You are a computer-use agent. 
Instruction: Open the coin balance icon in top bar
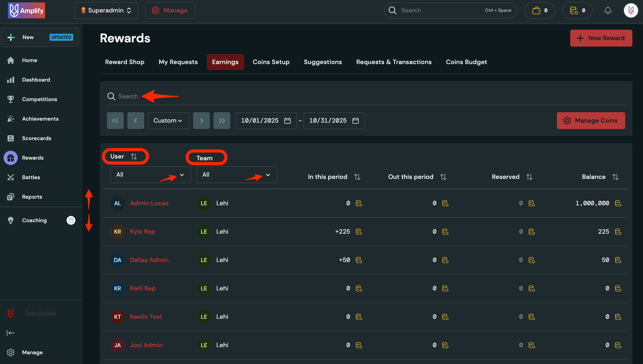[574, 10]
